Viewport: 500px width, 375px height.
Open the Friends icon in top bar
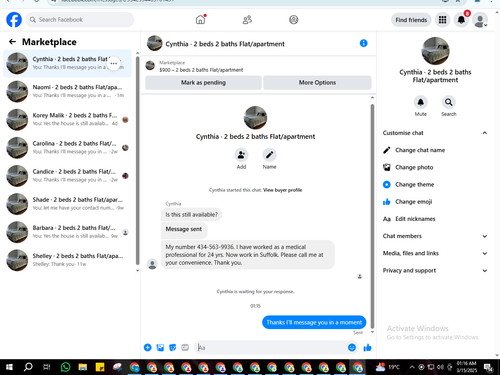(247, 20)
